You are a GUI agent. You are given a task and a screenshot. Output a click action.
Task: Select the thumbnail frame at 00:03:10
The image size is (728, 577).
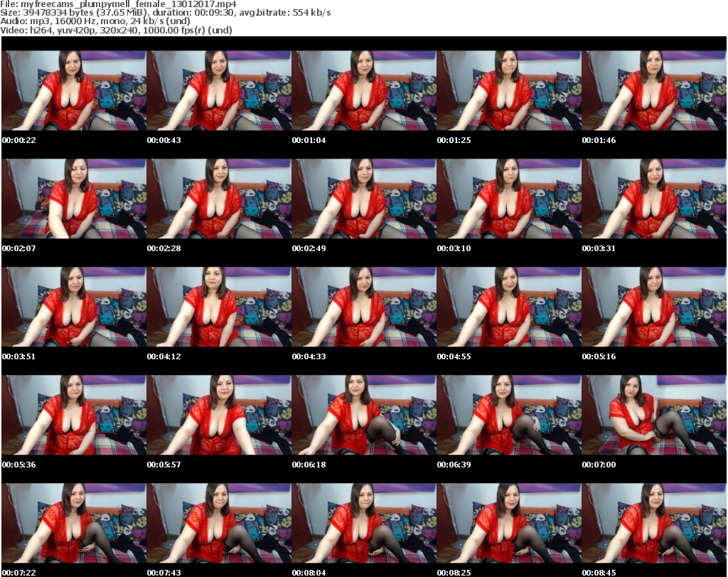point(509,198)
